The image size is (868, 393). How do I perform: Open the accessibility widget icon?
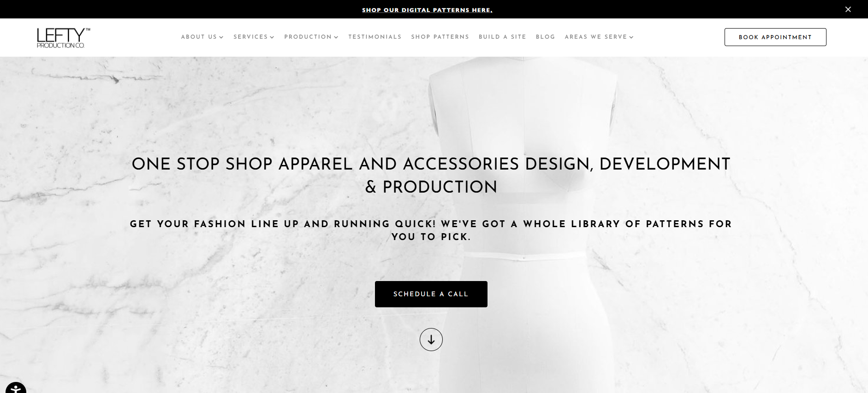click(16, 388)
